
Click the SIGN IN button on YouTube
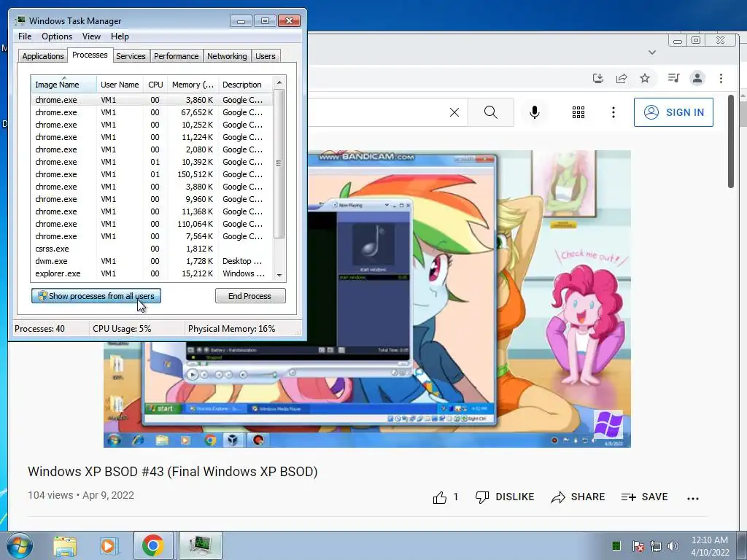[673, 112]
